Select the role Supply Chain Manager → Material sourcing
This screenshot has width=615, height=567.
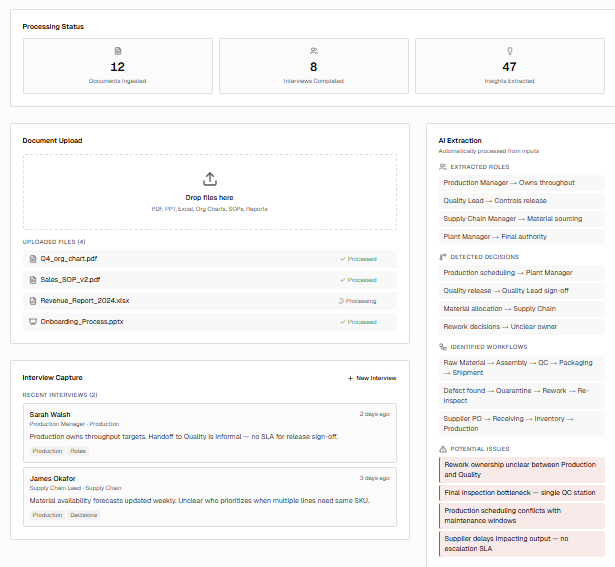coord(522,219)
